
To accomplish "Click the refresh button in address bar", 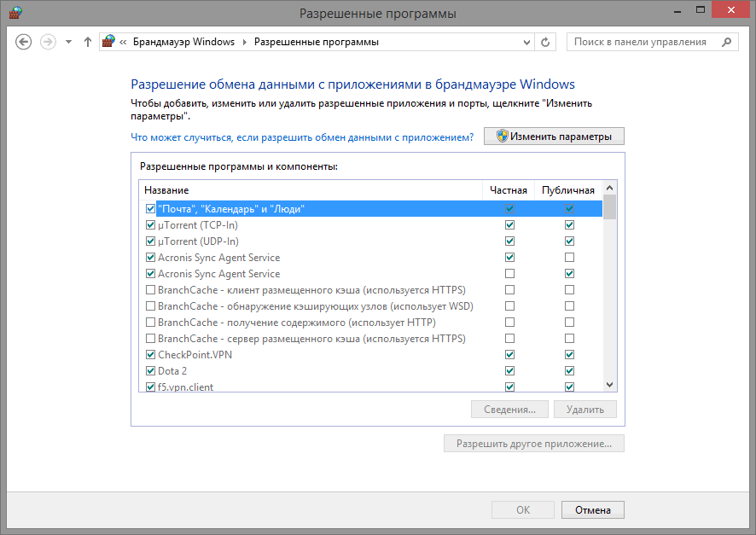I will (546, 42).
